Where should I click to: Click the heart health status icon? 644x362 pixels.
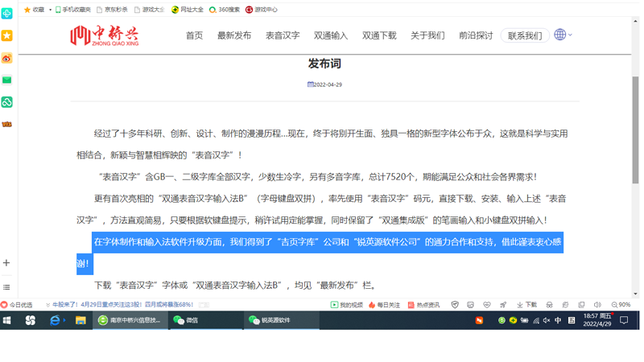coord(487,305)
